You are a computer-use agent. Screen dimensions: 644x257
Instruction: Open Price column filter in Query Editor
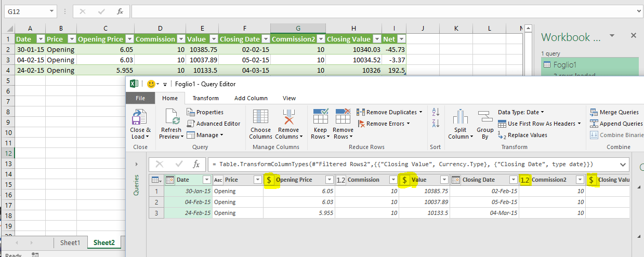point(257,180)
